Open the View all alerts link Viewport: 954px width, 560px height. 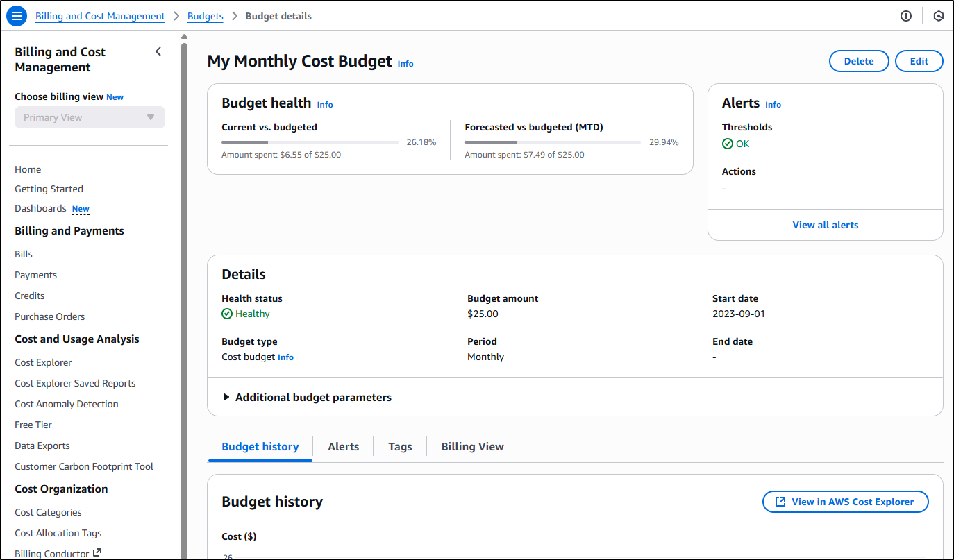(825, 226)
